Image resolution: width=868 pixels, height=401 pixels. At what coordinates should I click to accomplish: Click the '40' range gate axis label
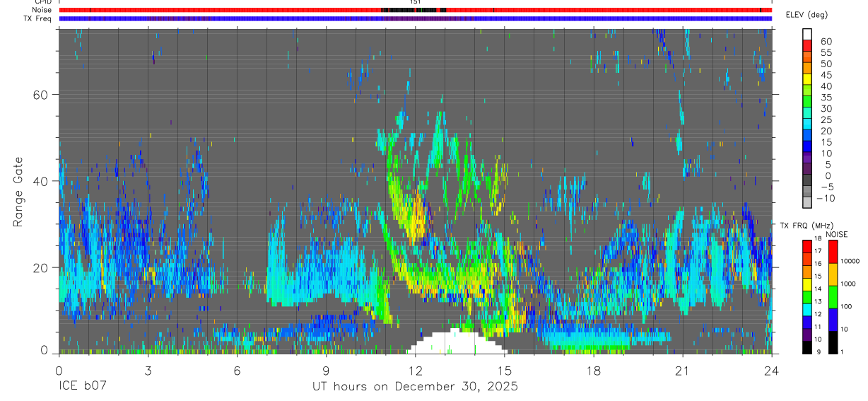40,181
